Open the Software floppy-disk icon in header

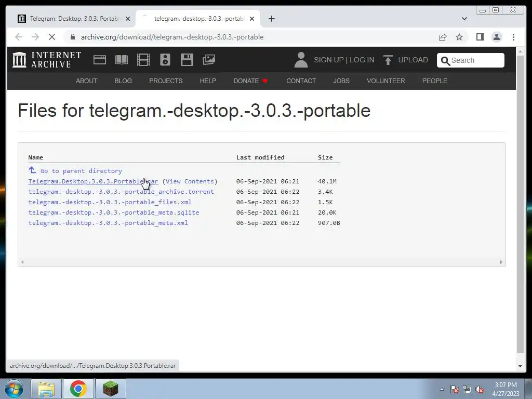(187, 60)
